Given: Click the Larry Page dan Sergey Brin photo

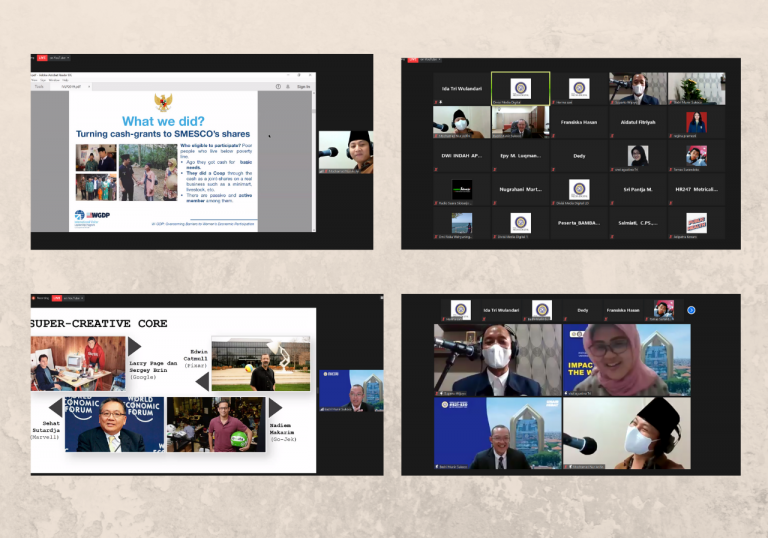Looking at the screenshot, I should (78, 363).
